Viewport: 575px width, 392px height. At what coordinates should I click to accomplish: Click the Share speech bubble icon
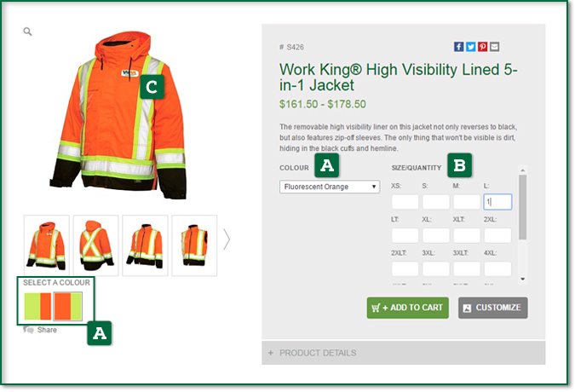pos(28,329)
